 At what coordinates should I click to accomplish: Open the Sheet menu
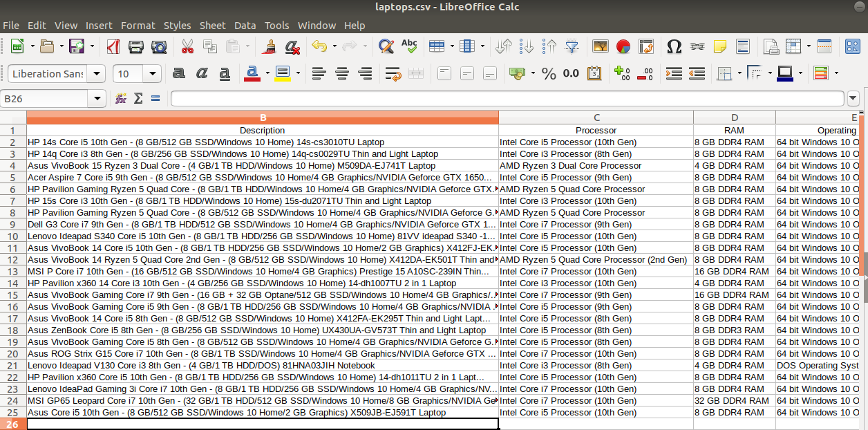click(x=213, y=25)
